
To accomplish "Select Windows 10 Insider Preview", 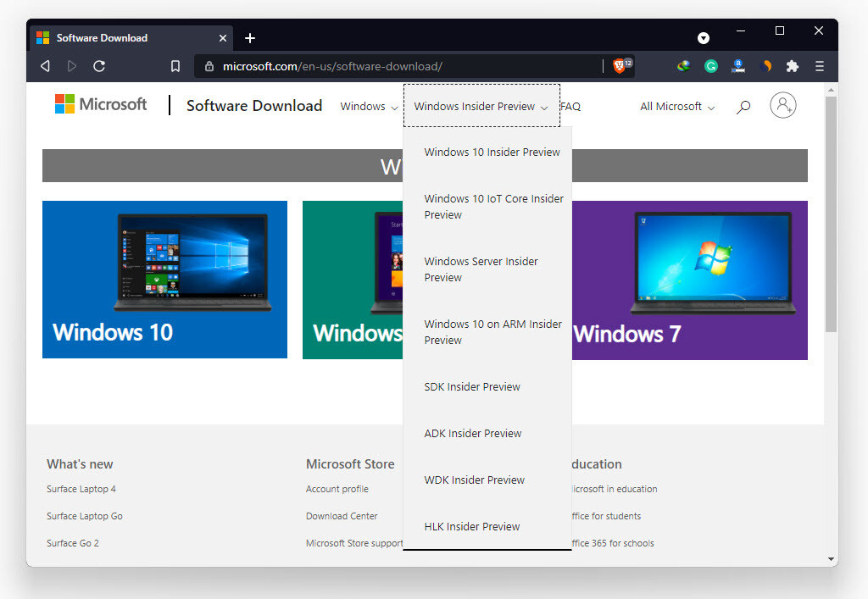I will tap(492, 153).
